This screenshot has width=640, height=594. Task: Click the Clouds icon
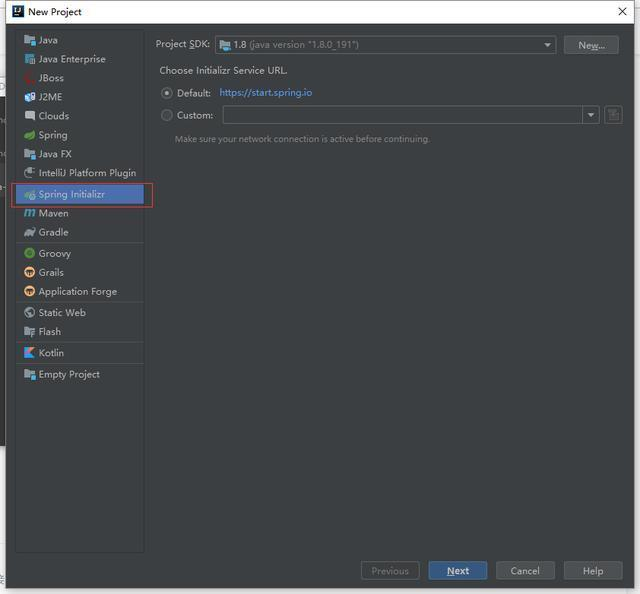point(30,116)
